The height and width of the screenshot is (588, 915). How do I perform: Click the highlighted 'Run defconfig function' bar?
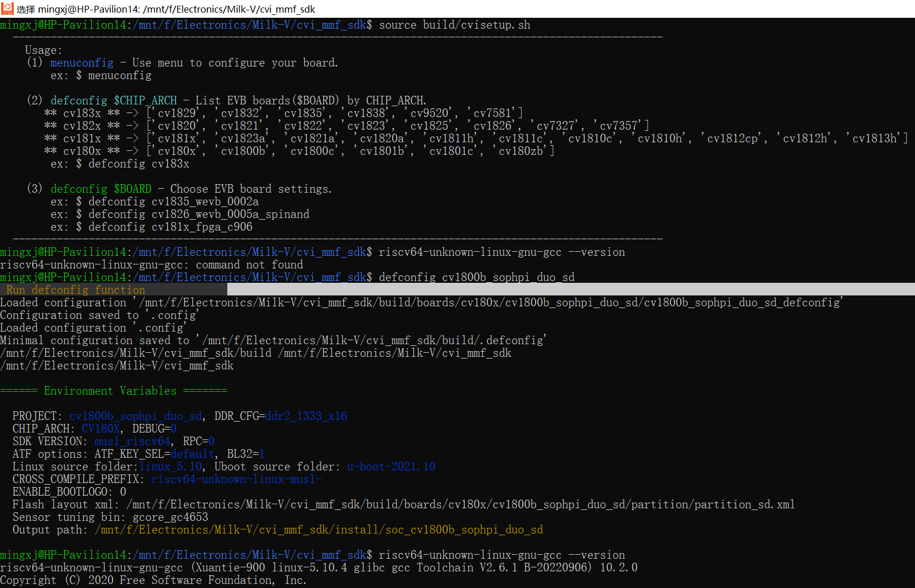(x=114, y=290)
